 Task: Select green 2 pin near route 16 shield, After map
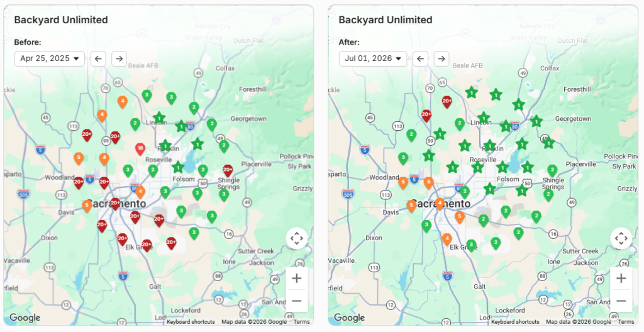(x=518, y=233)
